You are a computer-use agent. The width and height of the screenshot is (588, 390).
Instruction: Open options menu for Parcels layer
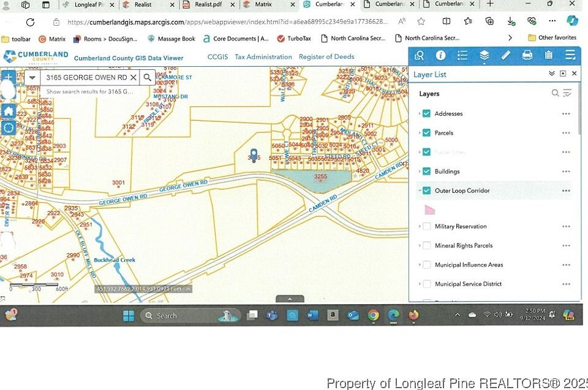point(566,133)
